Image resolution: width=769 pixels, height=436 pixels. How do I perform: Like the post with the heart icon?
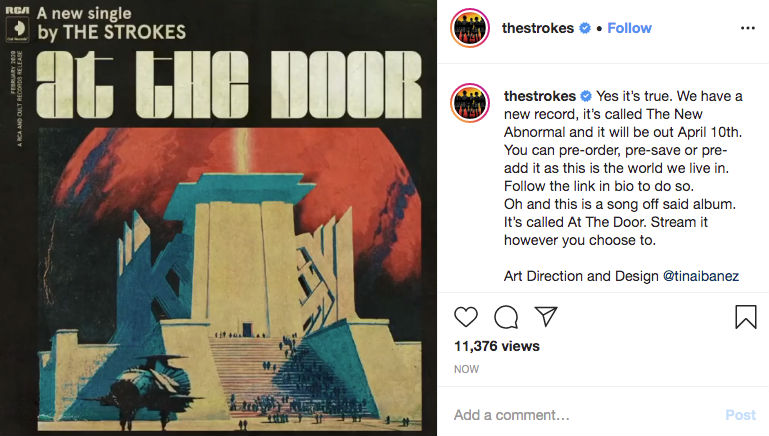(x=466, y=317)
